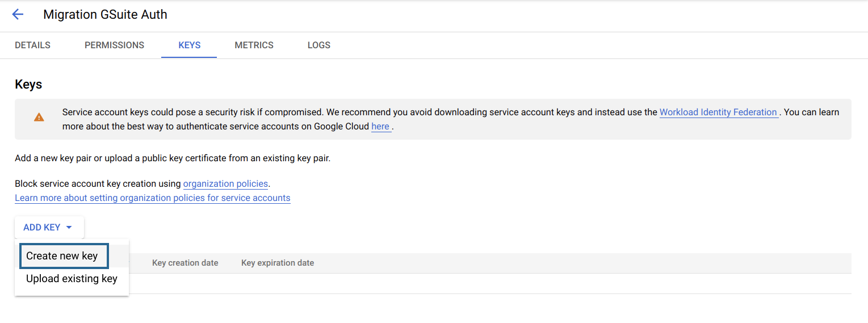The image size is (868, 323).
Task: Choose Create new key from menu
Action: [62, 256]
